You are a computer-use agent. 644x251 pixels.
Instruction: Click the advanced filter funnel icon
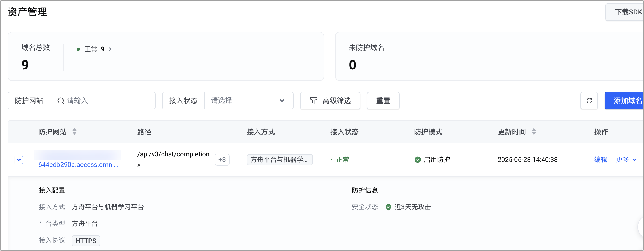tap(314, 101)
